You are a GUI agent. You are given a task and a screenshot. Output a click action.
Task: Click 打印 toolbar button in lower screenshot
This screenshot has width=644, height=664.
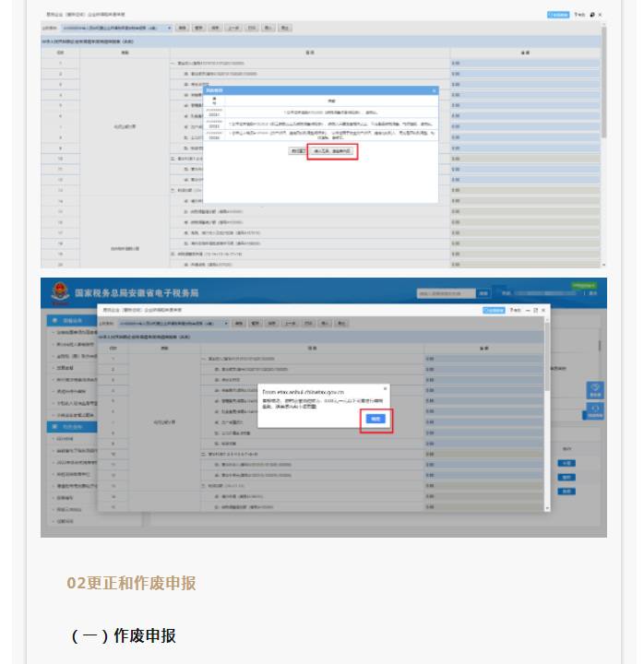(x=308, y=324)
